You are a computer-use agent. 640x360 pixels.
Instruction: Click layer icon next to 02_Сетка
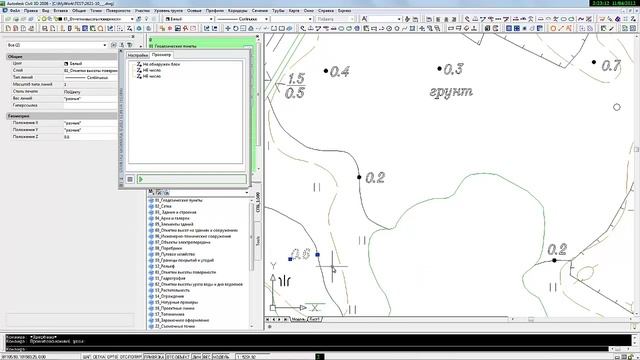tap(151, 207)
